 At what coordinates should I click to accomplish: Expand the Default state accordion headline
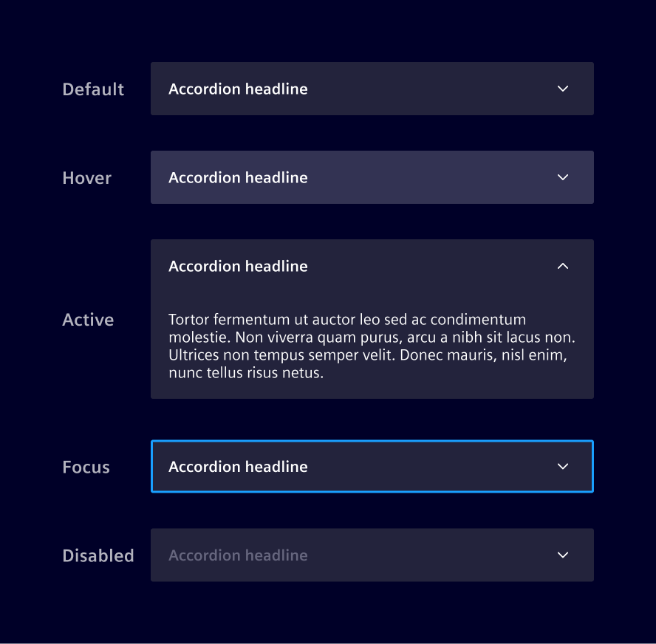[238, 89]
